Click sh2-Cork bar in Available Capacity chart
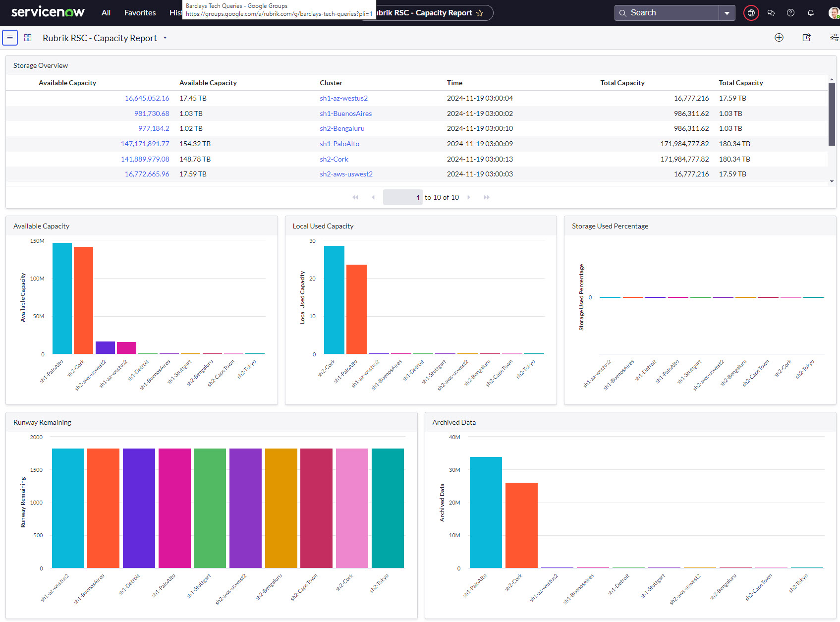The width and height of the screenshot is (840, 622). [x=83, y=300]
